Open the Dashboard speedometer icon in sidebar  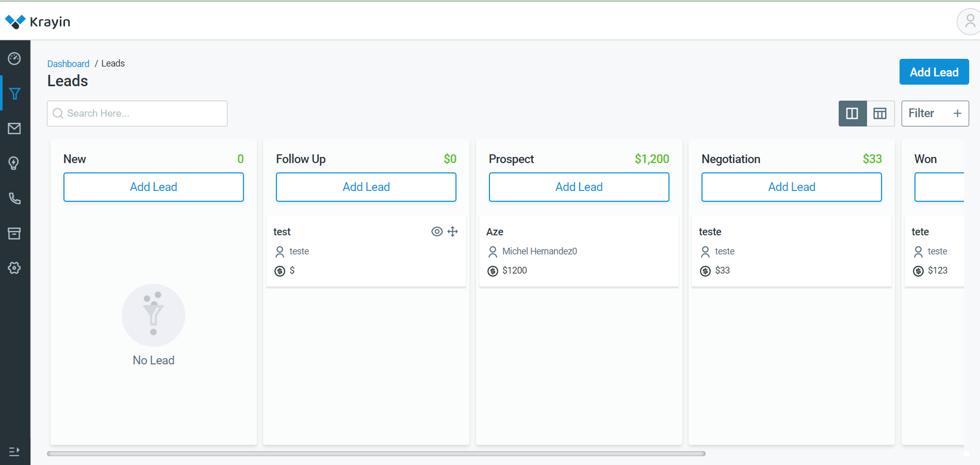(x=14, y=58)
